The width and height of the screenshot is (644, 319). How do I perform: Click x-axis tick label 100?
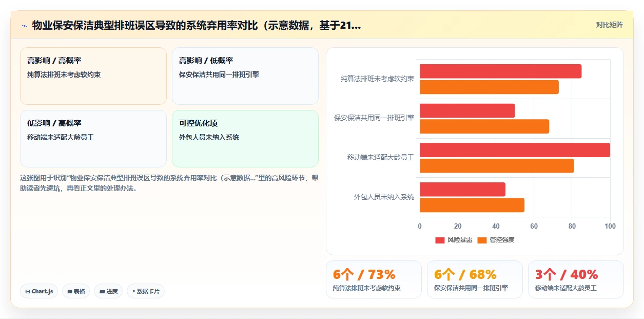point(610,226)
